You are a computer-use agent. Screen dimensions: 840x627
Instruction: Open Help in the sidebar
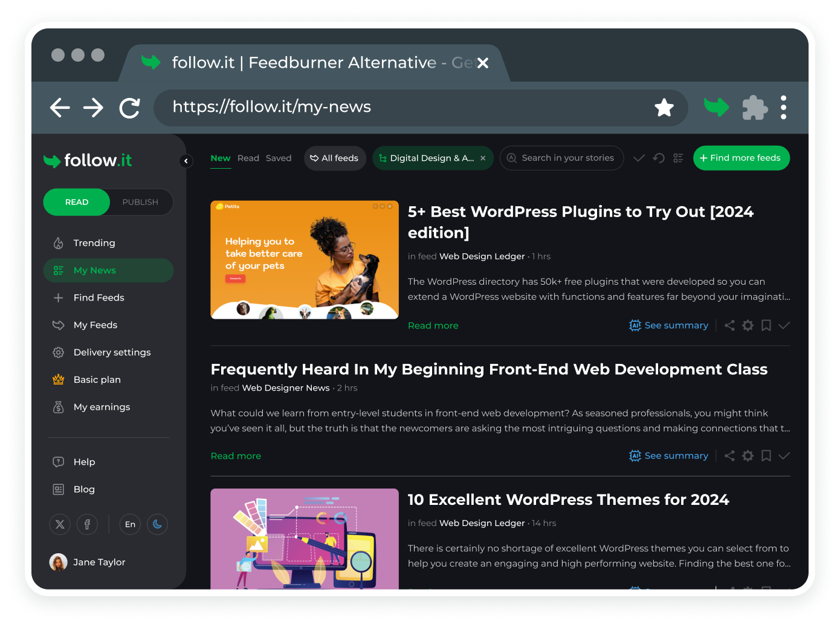click(x=108, y=462)
